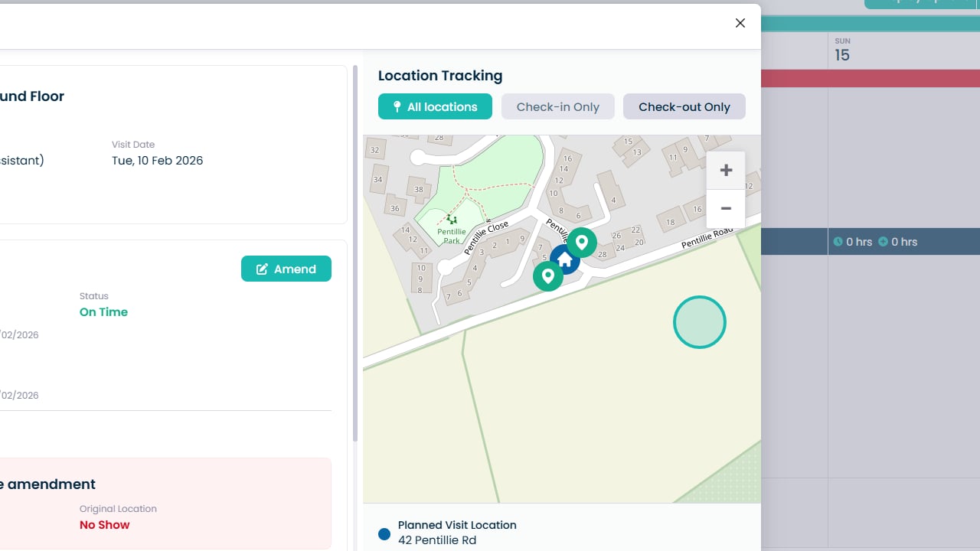Click the On Time status text
The image size is (980, 551).
pos(103,312)
